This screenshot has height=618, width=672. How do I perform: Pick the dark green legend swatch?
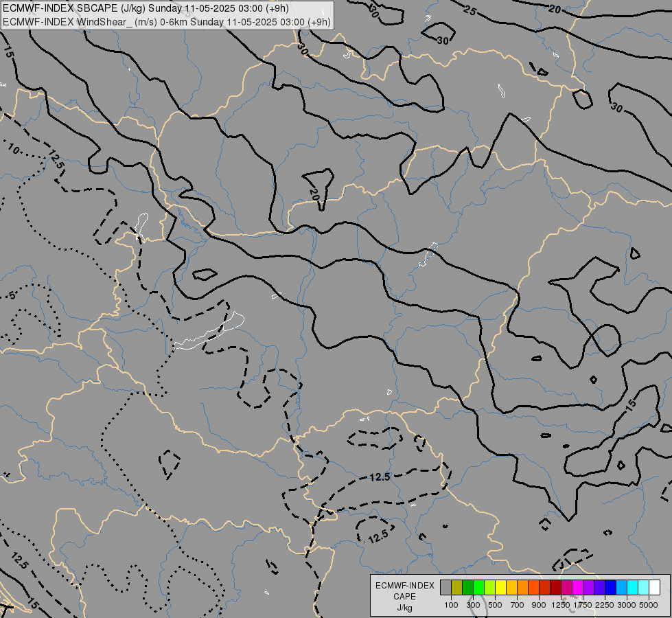coord(467,587)
